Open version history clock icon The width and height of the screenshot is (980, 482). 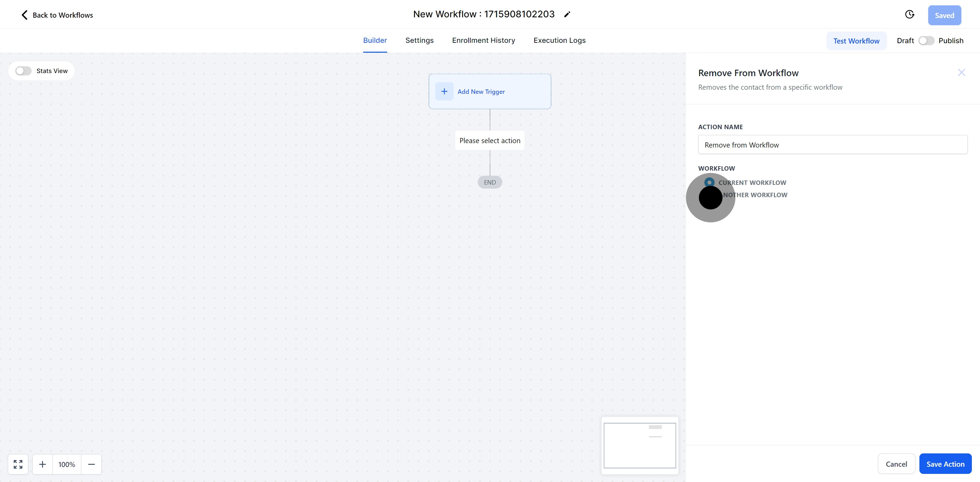[x=910, y=14]
